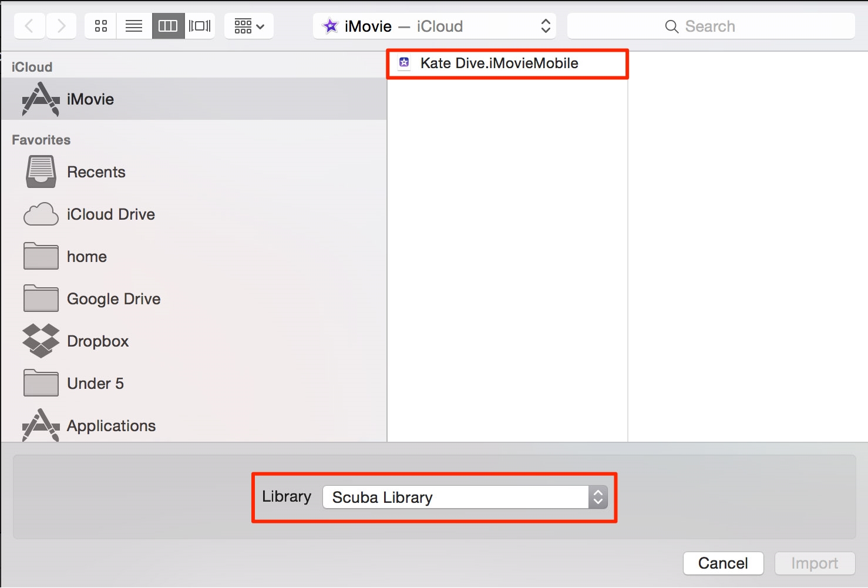The width and height of the screenshot is (868, 588).
Task: Click the magnifying glass search icon
Action: 672,26
